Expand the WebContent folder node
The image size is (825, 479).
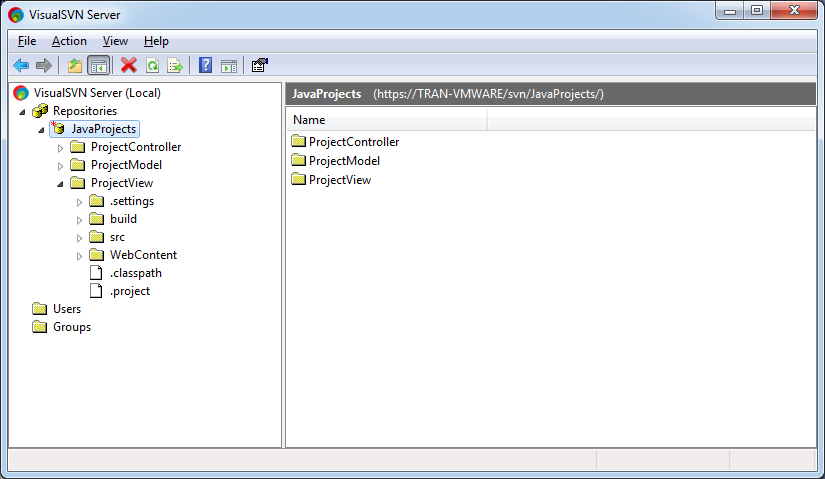point(79,256)
